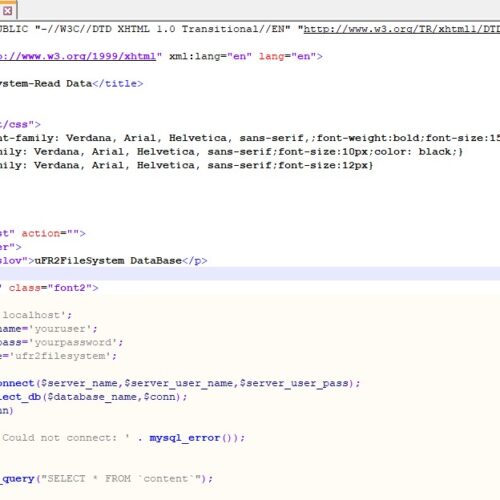Close the document tab with the X icon
The width and height of the screenshot is (500, 500).
click(x=7, y=11)
